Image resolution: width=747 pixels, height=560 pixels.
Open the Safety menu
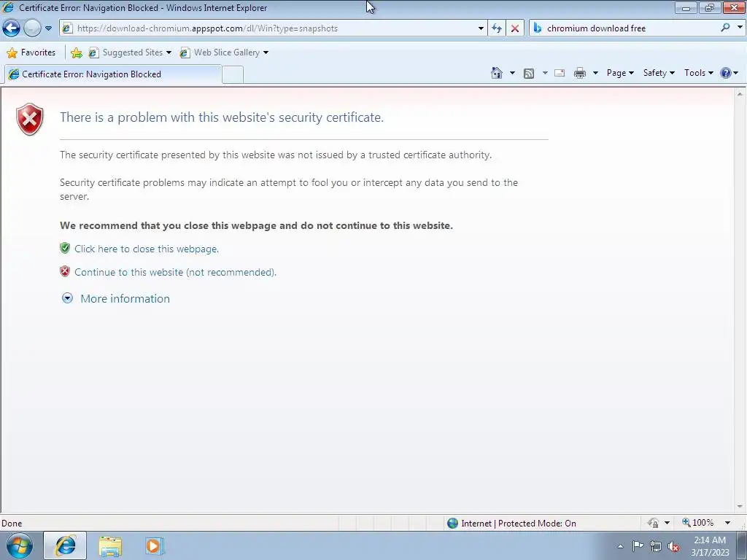point(659,73)
